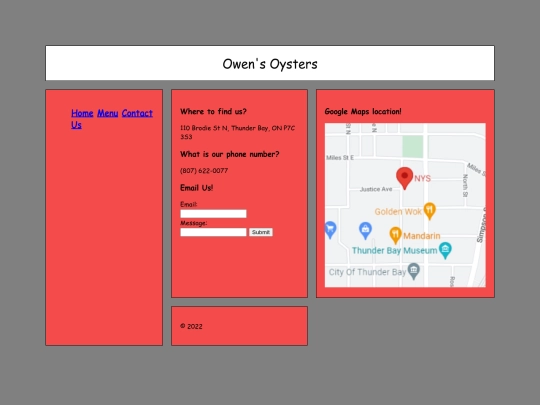Click the Thunder Bay Museum marker
The height and width of the screenshot is (405, 540).
click(x=445, y=250)
